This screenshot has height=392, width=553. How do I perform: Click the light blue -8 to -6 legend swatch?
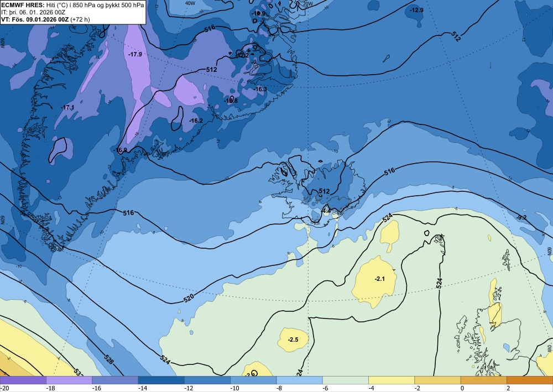(x=299, y=380)
